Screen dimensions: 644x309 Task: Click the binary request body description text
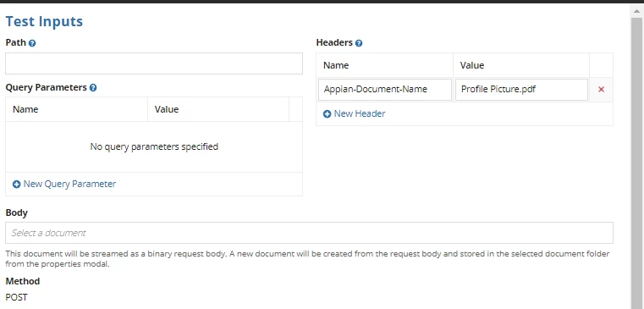[307, 259]
